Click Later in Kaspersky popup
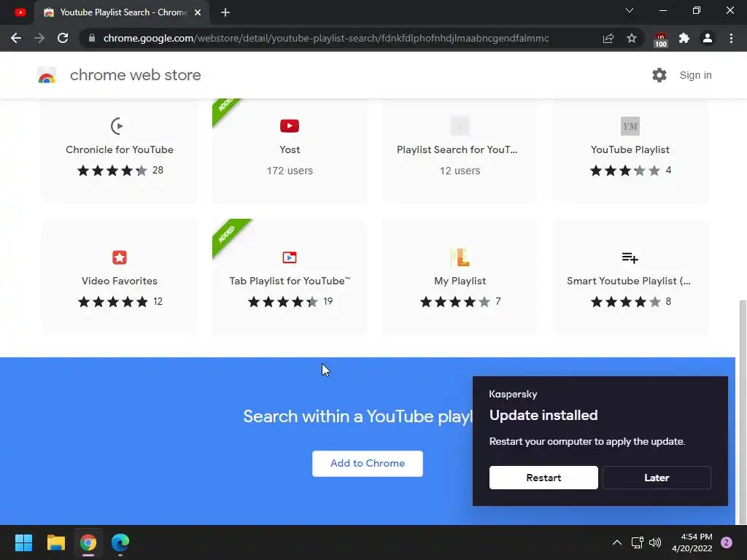 (x=657, y=478)
